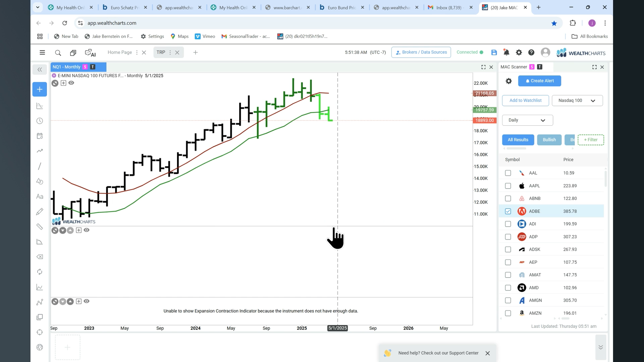The width and height of the screenshot is (644, 362).
Task: Maximize the MAC Scanner panel
Action: (594, 67)
